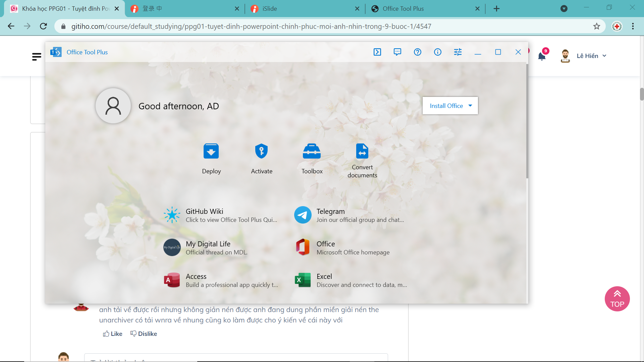Go back to the previous page in Chrome
The image size is (644, 362).
pyautogui.click(x=11, y=26)
